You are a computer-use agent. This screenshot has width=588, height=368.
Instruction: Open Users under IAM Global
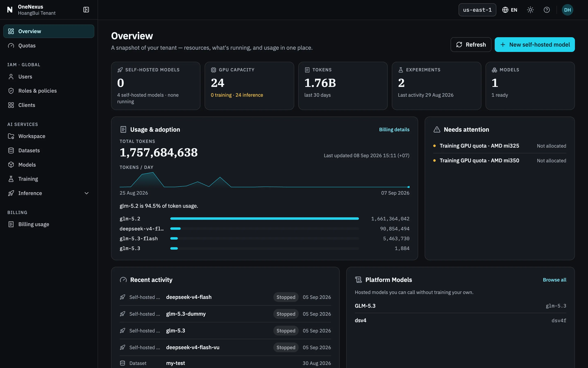click(x=49, y=77)
